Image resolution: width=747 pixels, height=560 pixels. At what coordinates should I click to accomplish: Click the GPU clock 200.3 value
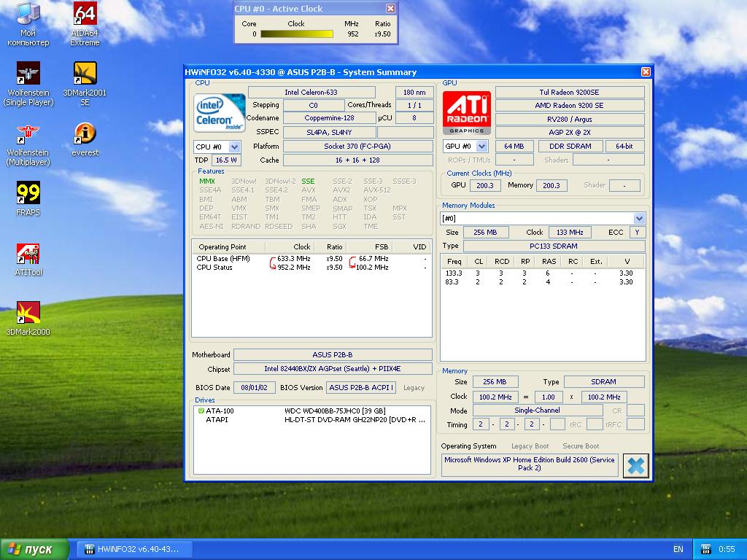tap(485, 186)
